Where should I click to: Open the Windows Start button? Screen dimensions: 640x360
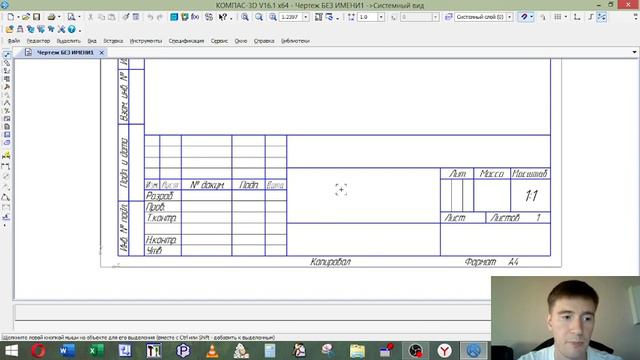[x=11, y=351]
